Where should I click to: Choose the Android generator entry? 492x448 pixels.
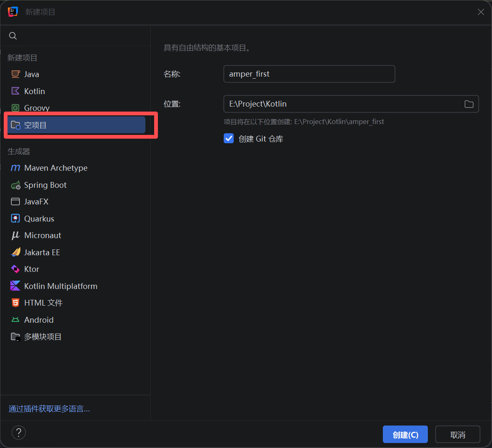pos(39,320)
